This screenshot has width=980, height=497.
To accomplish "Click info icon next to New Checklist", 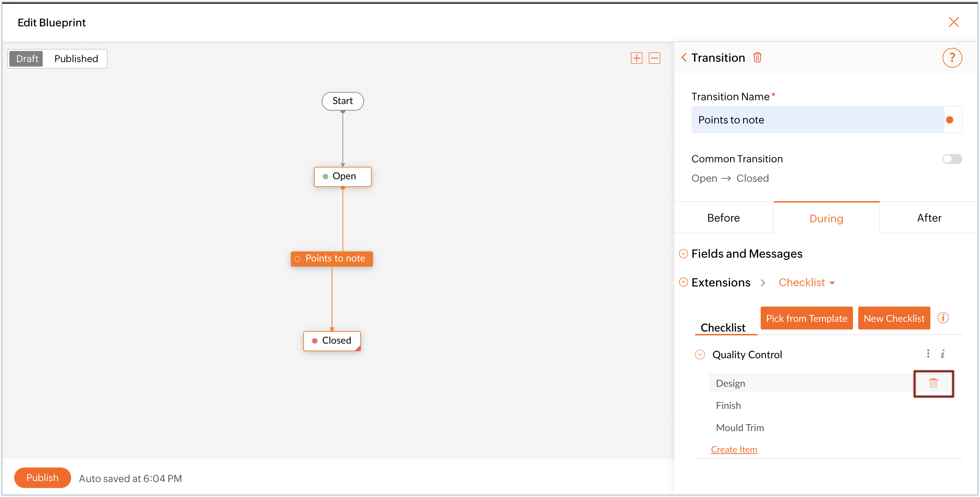I will point(943,317).
